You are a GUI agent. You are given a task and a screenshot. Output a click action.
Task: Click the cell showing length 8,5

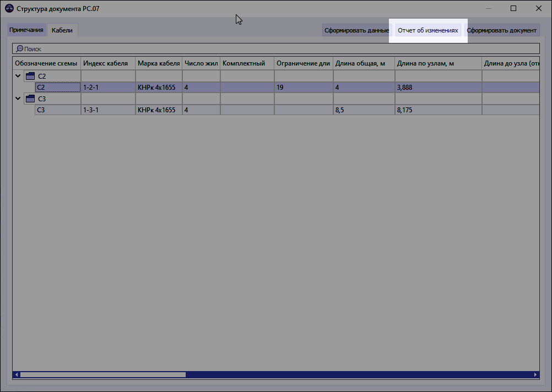coord(364,110)
